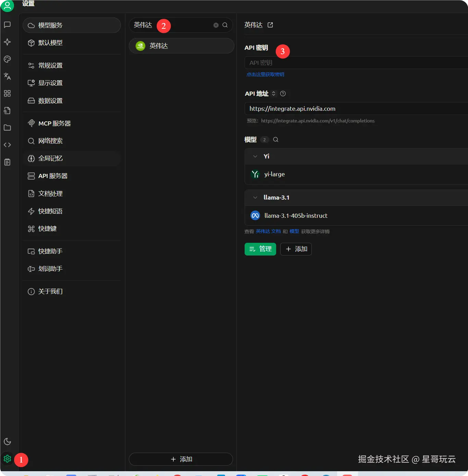
Task: Click the API 地址 help question icon
Action: tap(283, 94)
